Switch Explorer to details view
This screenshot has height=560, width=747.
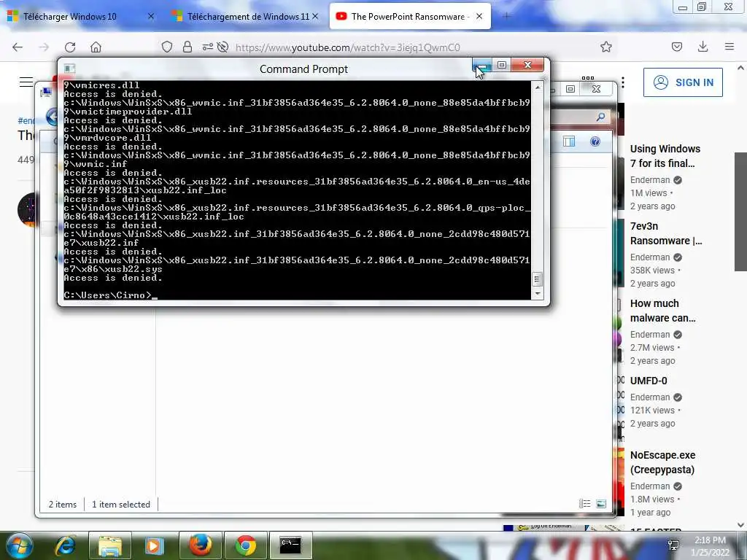(584, 504)
